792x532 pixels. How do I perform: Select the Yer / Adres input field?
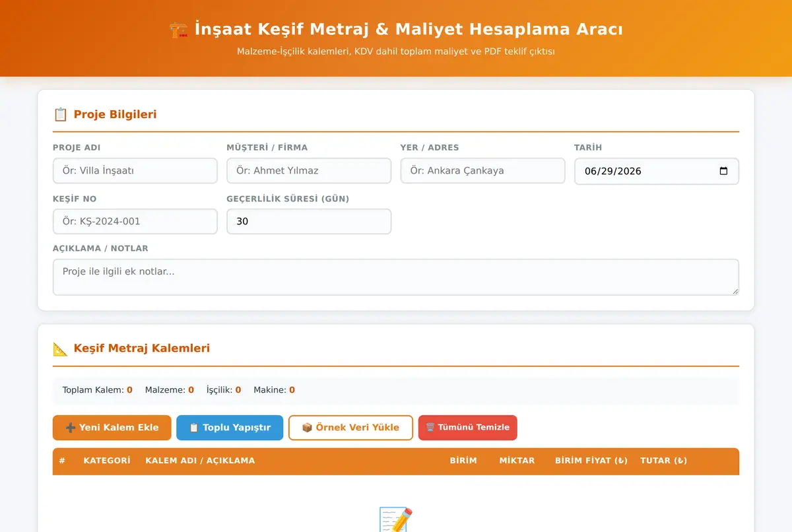483,171
